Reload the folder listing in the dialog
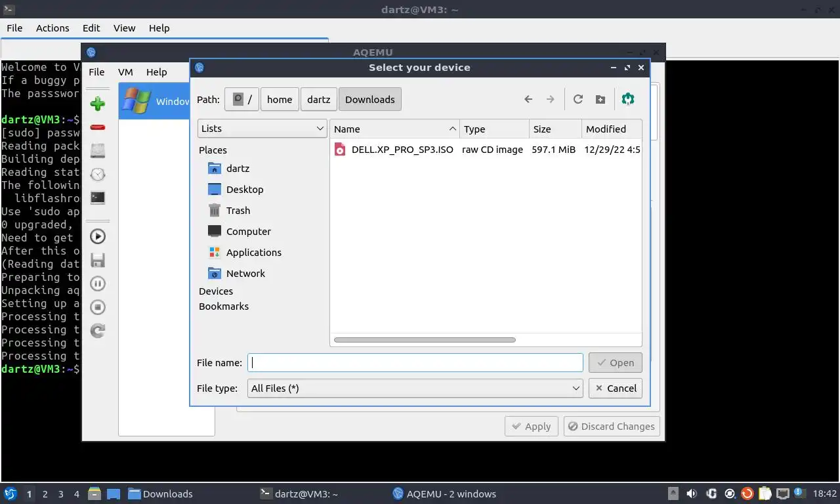The image size is (840, 504). click(578, 99)
